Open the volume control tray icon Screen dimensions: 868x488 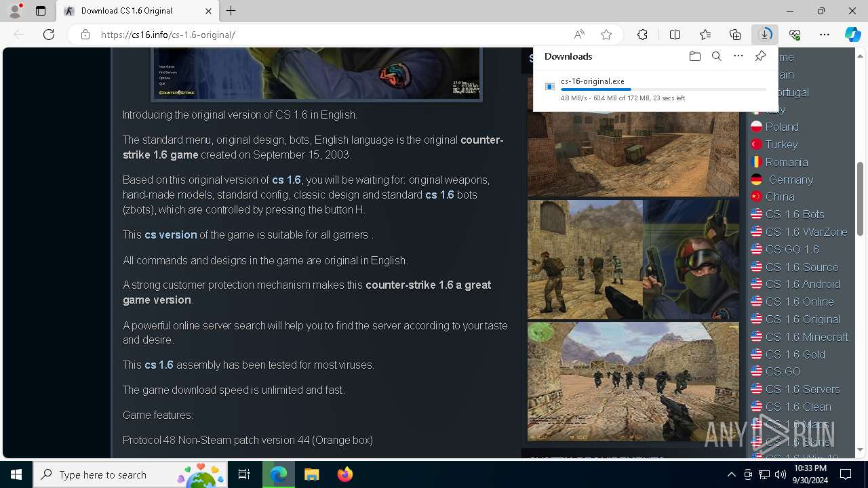(781, 474)
